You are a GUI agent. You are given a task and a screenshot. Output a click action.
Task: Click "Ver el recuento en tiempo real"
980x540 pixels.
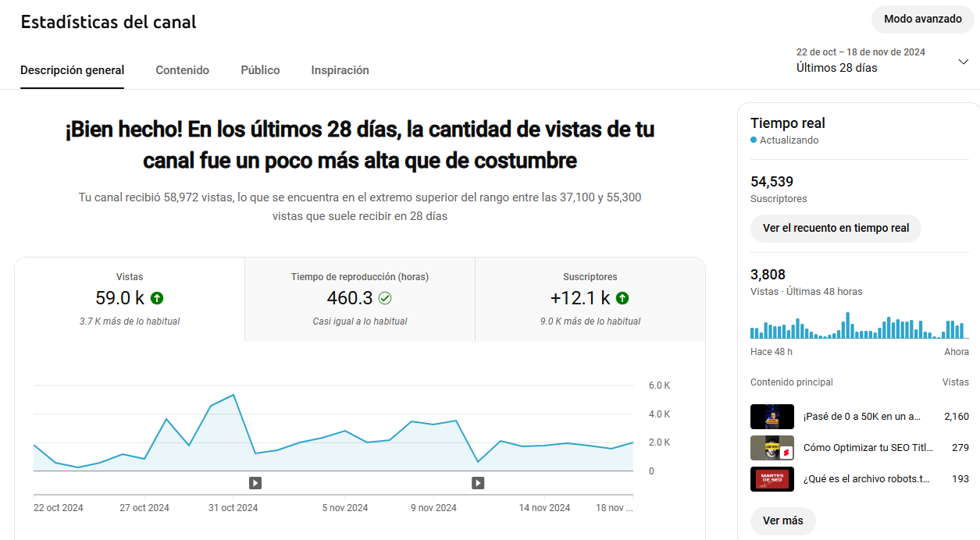pyautogui.click(x=836, y=229)
